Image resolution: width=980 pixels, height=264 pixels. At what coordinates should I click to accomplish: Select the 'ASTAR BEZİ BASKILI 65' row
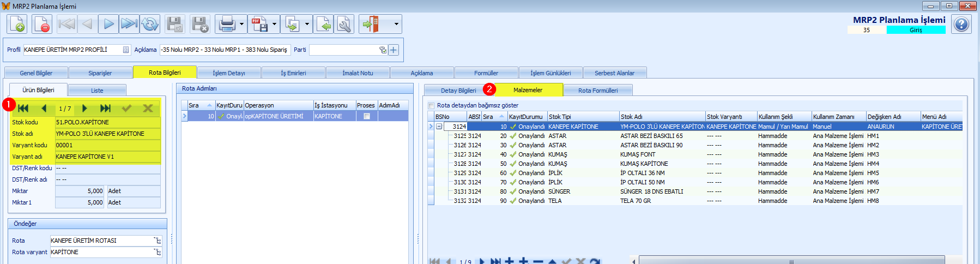pyautogui.click(x=698, y=136)
